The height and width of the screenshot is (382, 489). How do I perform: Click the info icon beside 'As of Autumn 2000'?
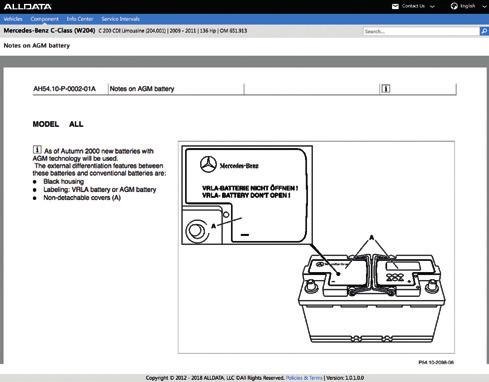(37, 150)
